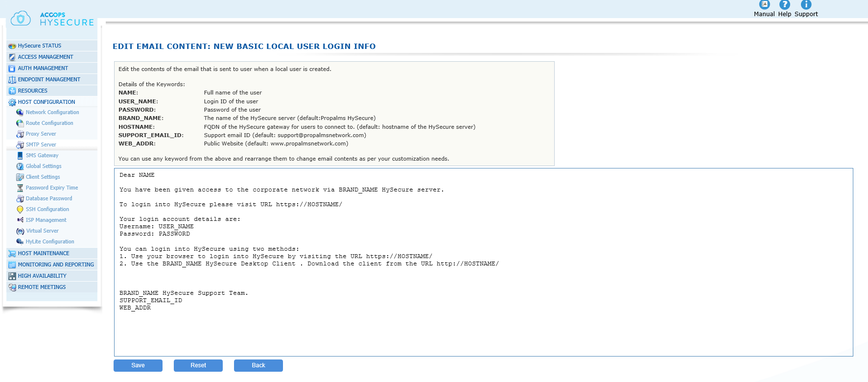The height and width of the screenshot is (382, 868).
Task: Open Virtual Server link
Action: pyautogui.click(x=43, y=231)
